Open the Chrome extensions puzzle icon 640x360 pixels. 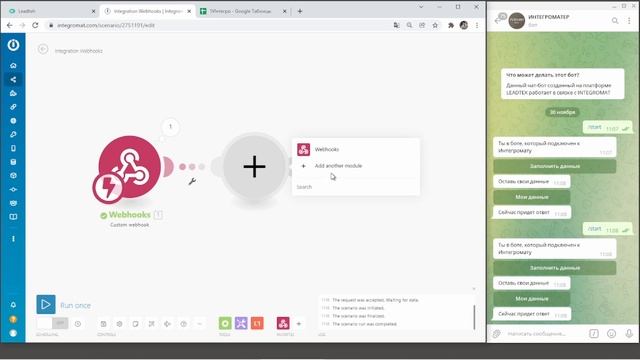click(x=451, y=25)
